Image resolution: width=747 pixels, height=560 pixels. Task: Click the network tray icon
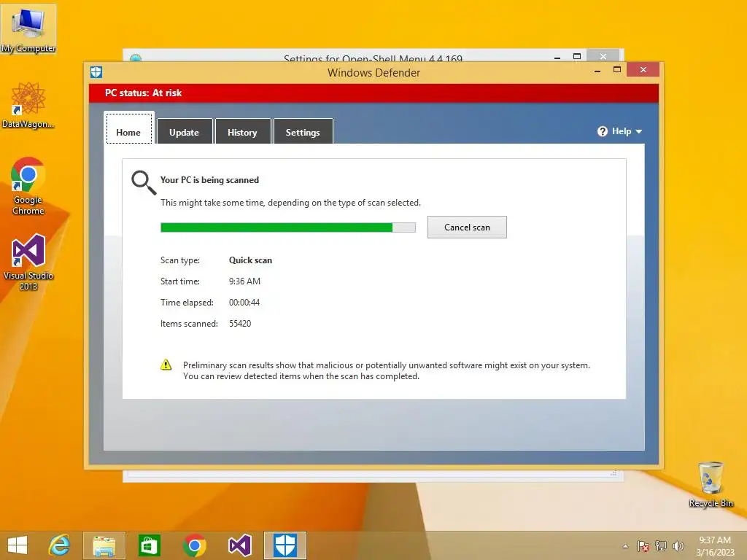click(x=661, y=546)
